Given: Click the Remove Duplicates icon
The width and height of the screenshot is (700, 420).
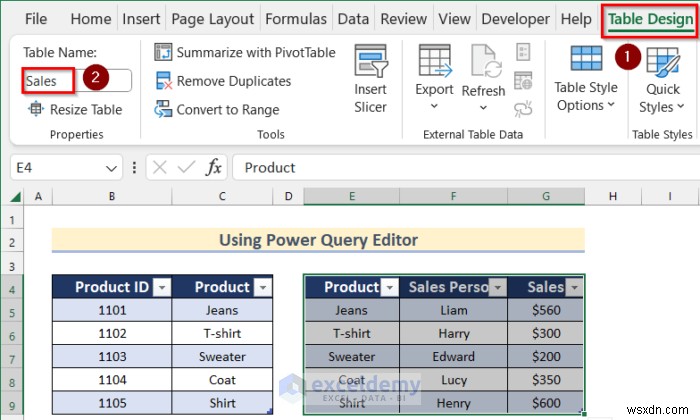Looking at the screenshot, I should 163,81.
